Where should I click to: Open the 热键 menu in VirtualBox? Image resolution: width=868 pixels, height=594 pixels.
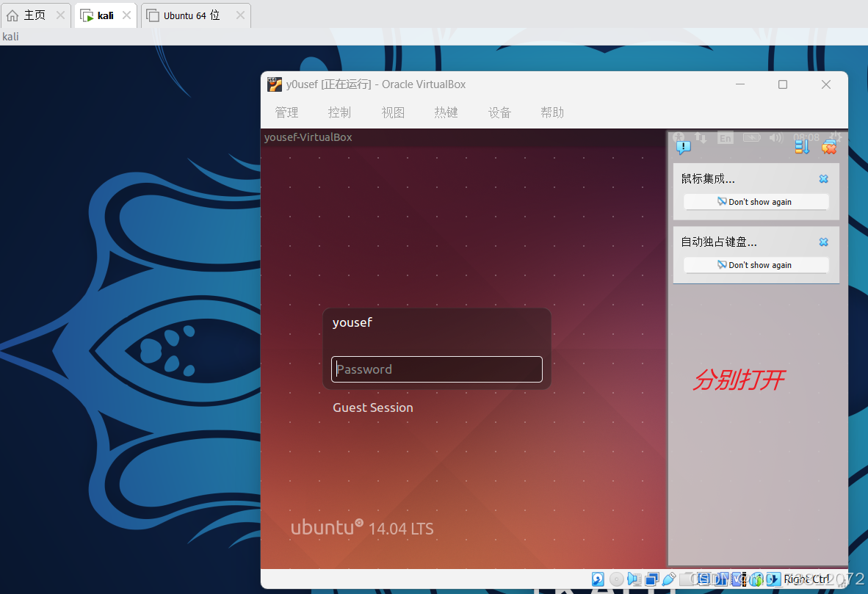coord(446,112)
